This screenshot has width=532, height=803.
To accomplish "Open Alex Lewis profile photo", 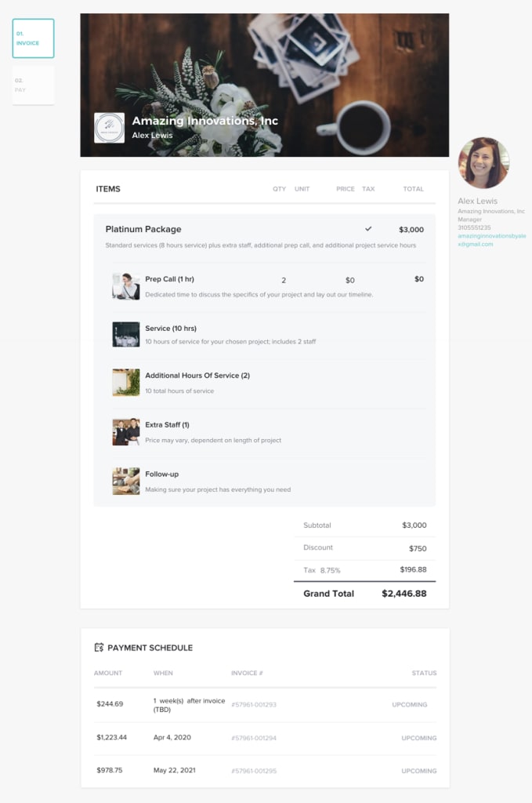I will tap(483, 163).
